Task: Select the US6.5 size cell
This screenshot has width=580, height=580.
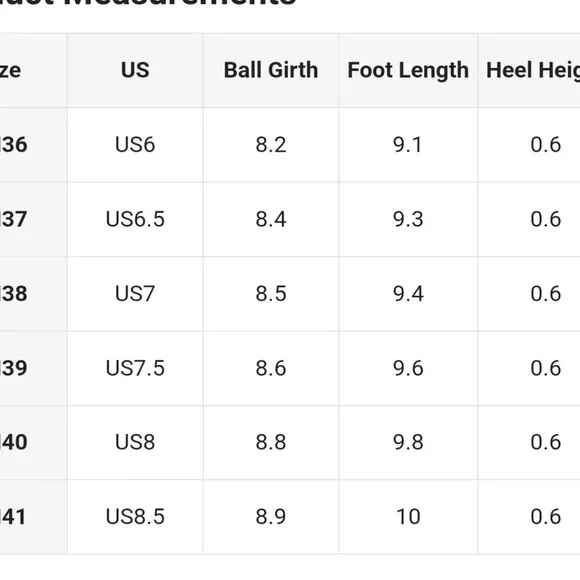Action: tap(135, 219)
